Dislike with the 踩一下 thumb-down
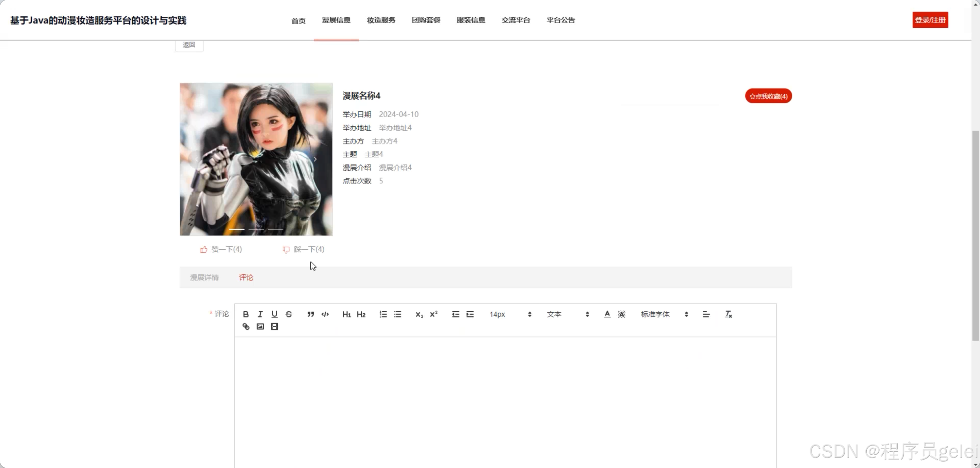This screenshot has height=468, width=980. pos(303,249)
